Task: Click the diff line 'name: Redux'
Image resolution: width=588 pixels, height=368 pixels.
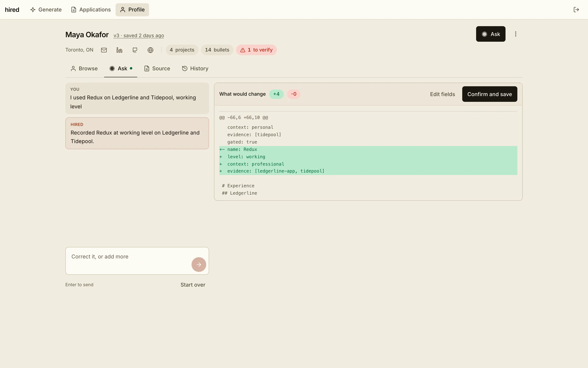Action: (x=368, y=149)
